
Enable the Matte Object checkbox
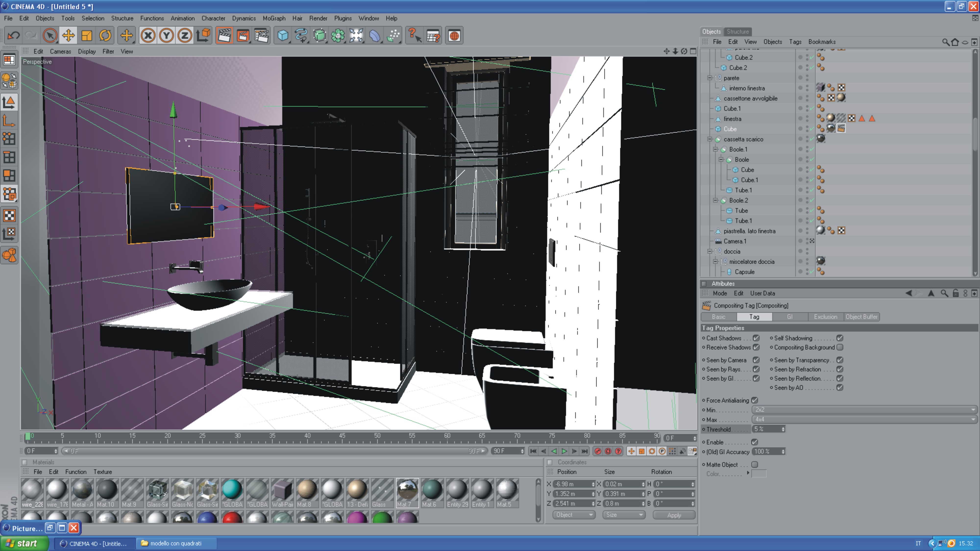755,465
